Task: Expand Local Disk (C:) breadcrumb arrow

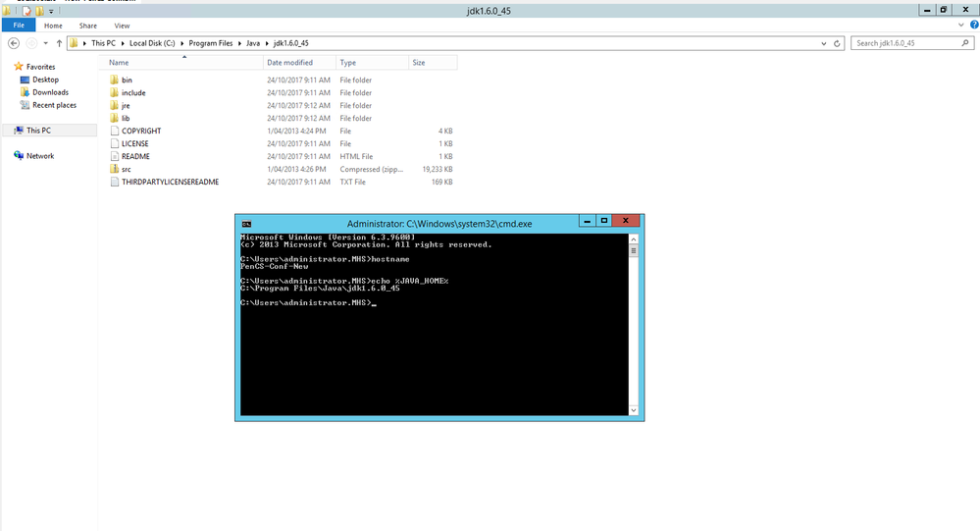Action: [x=182, y=43]
